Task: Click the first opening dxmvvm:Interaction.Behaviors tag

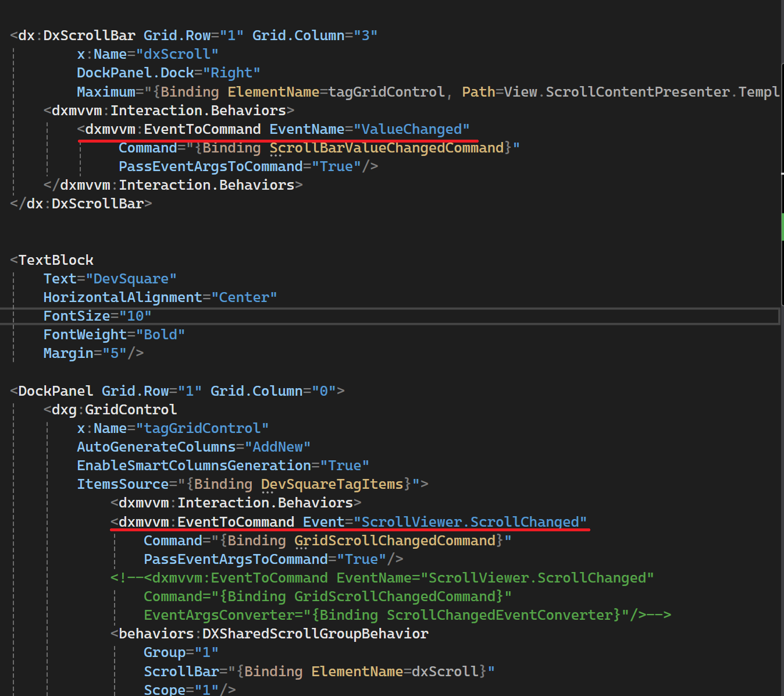Action: point(169,111)
